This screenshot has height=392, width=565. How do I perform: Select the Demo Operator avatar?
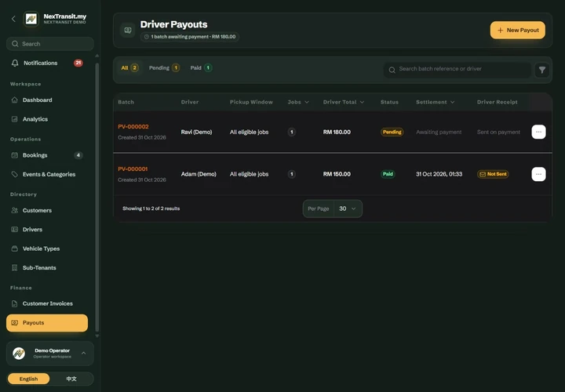[x=19, y=354]
